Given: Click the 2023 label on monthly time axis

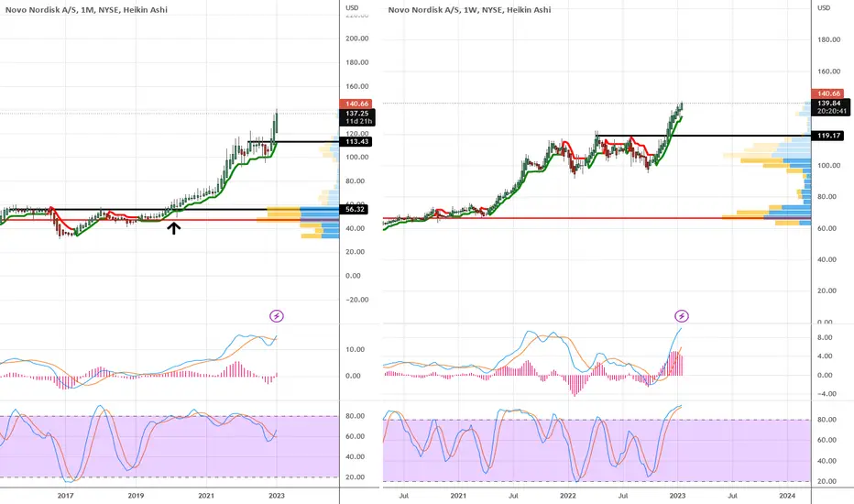Looking at the screenshot, I should (x=276, y=496).
